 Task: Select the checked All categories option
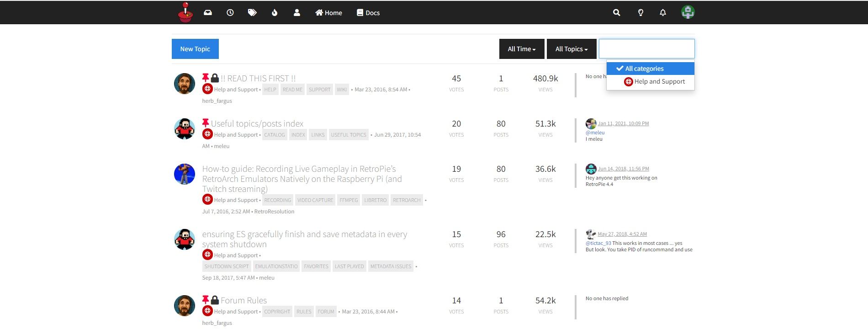(644, 69)
